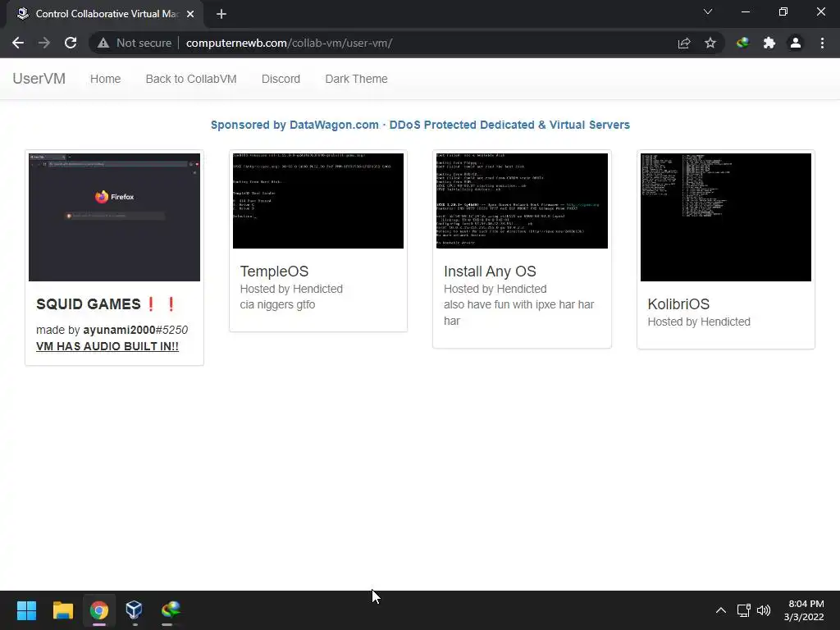Follow the Sponsored by DataWagon.com link
Screen dimensions: 840x630
pyautogui.click(x=420, y=125)
